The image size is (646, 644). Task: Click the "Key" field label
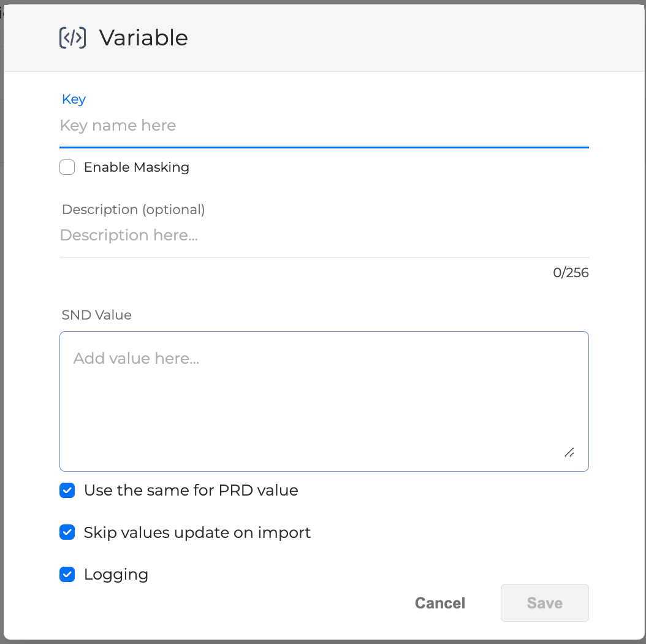click(74, 99)
